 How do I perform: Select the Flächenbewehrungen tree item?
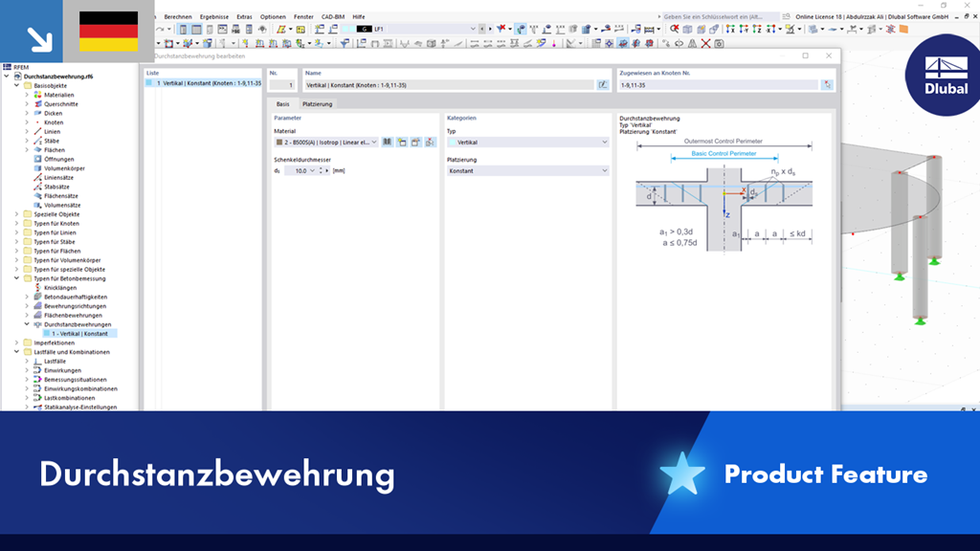click(x=73, y=316)
